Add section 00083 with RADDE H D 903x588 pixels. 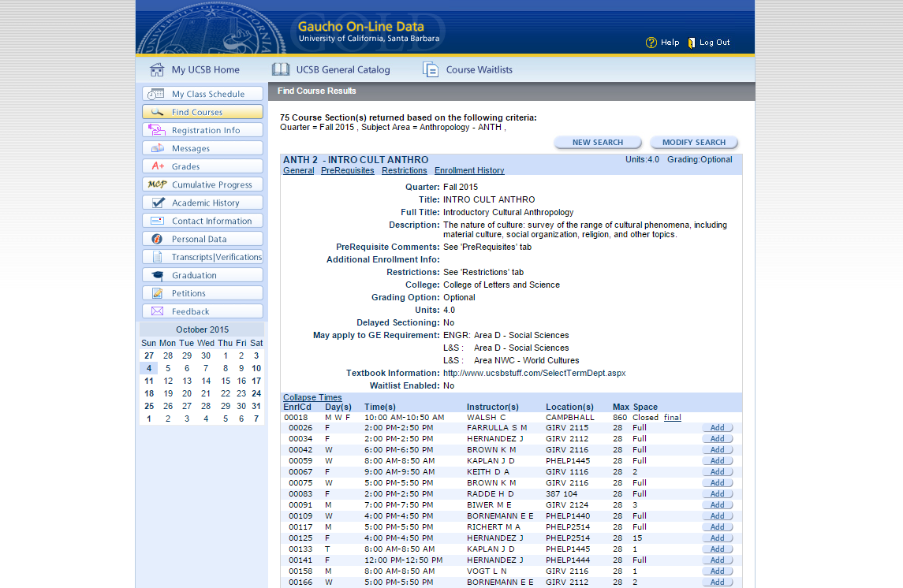(718, 494)
